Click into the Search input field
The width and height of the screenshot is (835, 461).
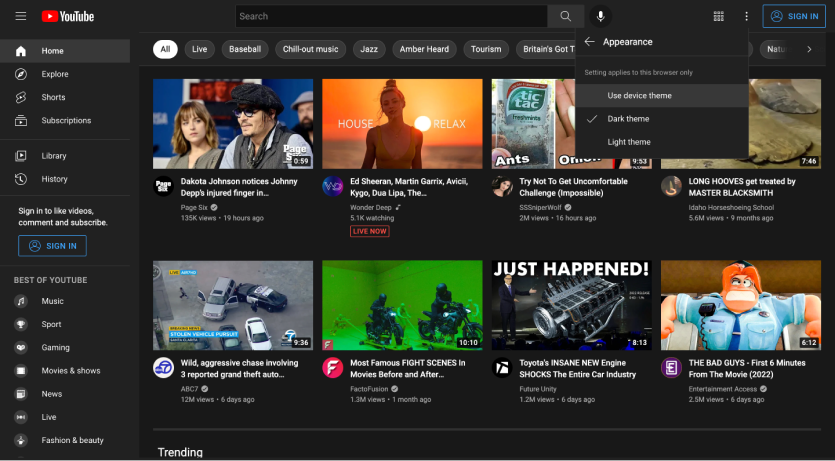coord(390,16)
